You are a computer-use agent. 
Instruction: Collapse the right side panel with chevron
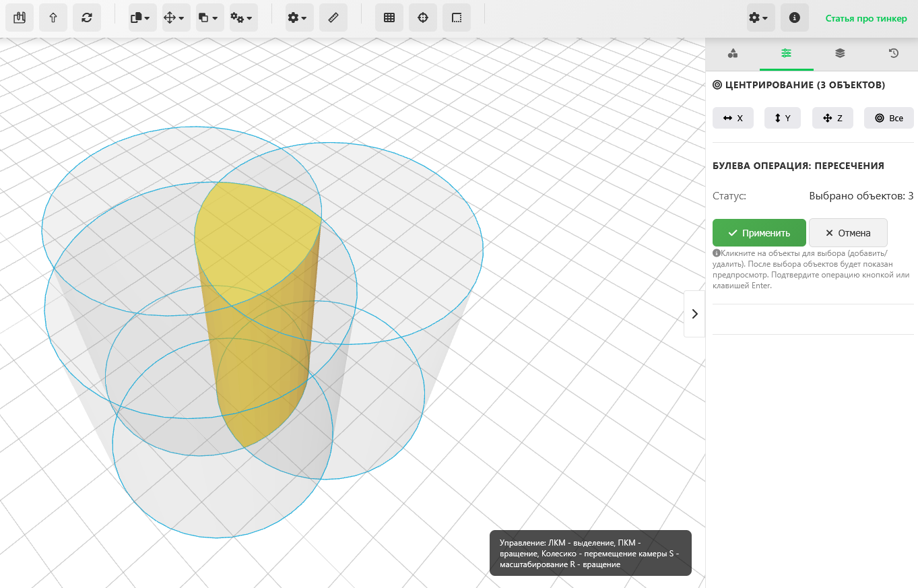pyautogui.click(x=694, y=314)
